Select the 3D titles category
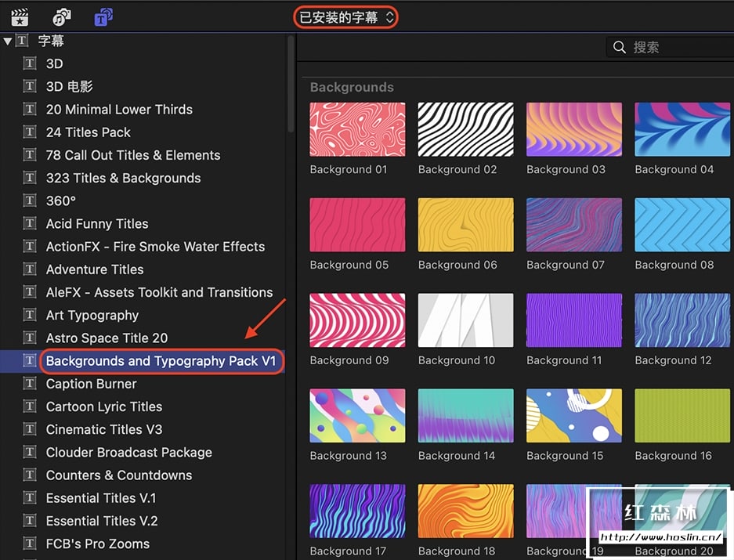 click(54, 63)
